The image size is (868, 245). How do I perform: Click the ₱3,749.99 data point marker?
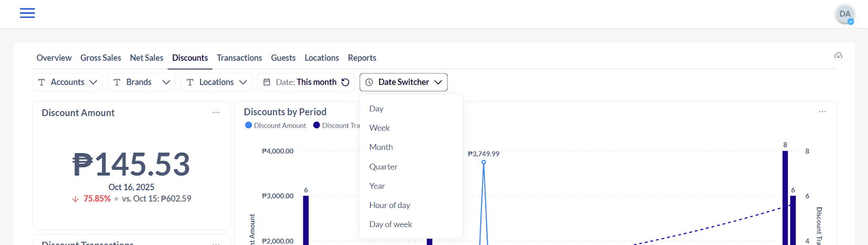pos(483,162)
